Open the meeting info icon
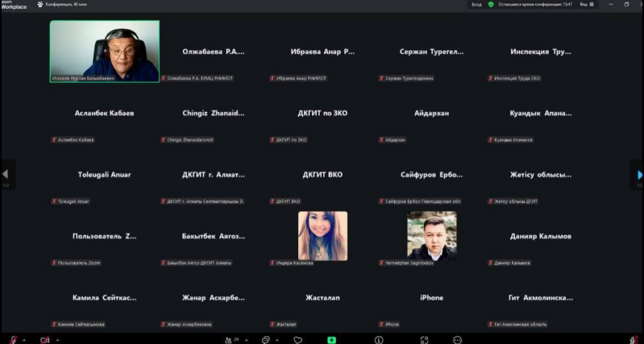The image size is (644, 344). (x=379, y=340)
